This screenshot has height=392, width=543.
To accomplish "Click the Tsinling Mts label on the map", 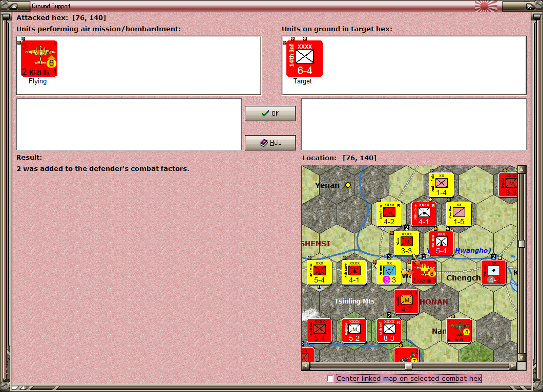I will tap(354, 301).
